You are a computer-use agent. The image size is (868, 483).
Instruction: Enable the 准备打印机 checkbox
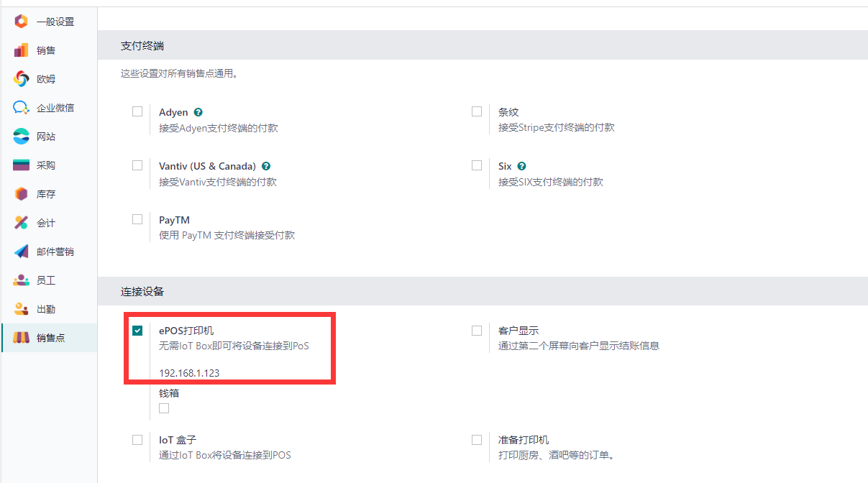[477, 439]
